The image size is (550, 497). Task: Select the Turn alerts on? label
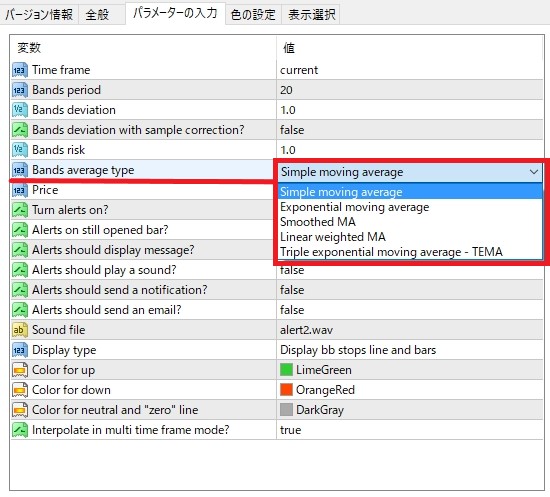[x=70, y=210]
